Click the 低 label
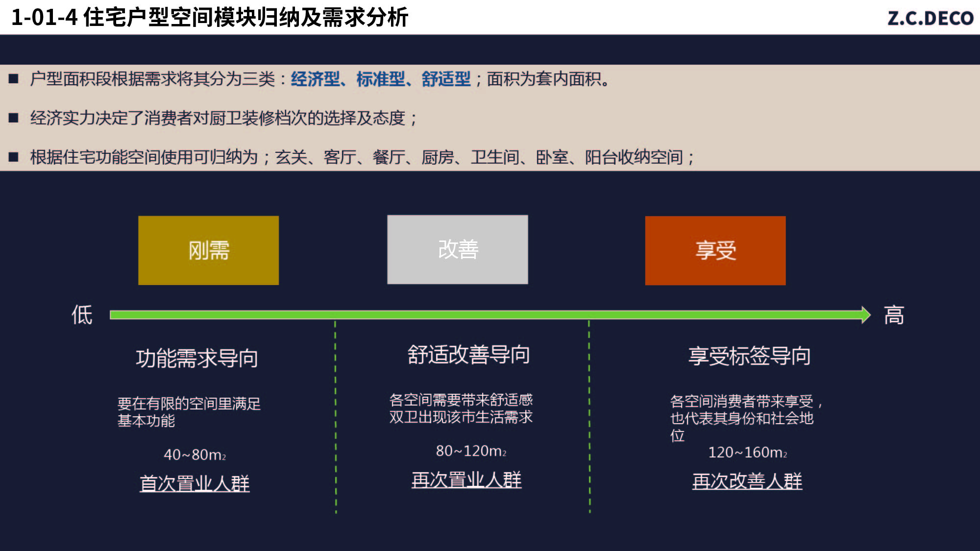Image resolution: width=980 pixels, height=551 pixels. [82, 314]
